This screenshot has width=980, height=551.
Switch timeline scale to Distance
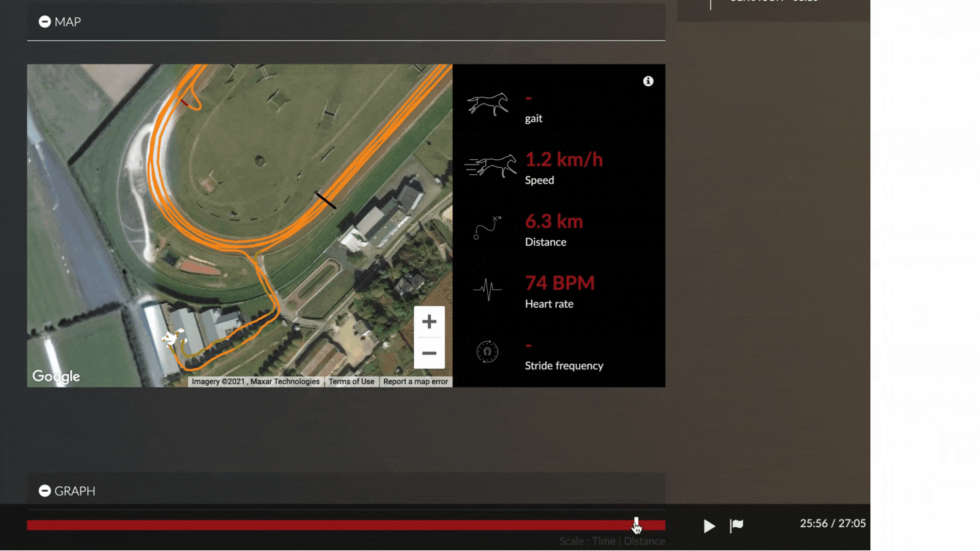(x=644, y=541)
